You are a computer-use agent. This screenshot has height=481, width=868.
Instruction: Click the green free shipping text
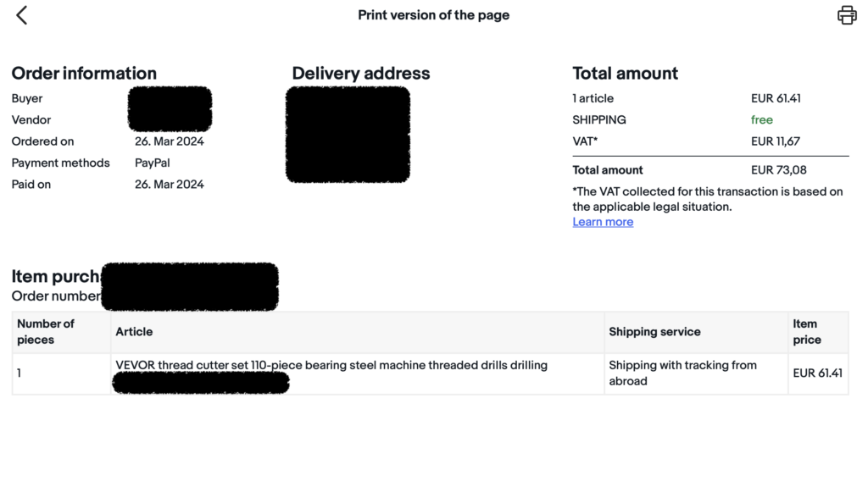(762, 119)
